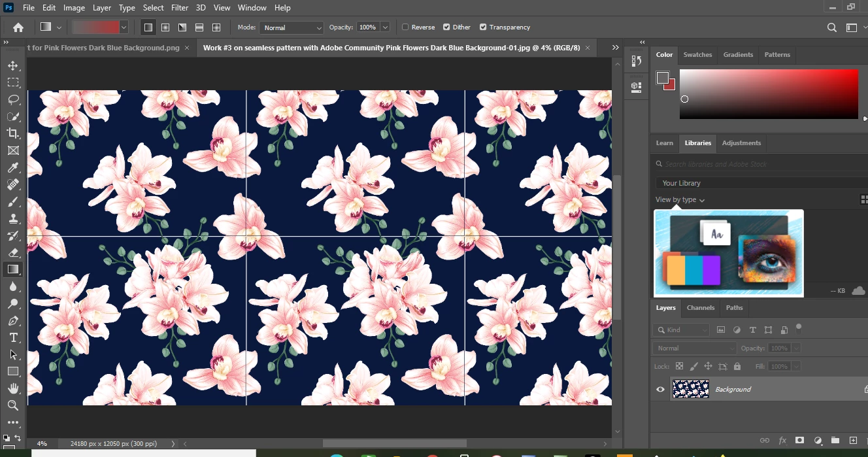
Task: Open the Filter menu
Action: click(179, 8)
